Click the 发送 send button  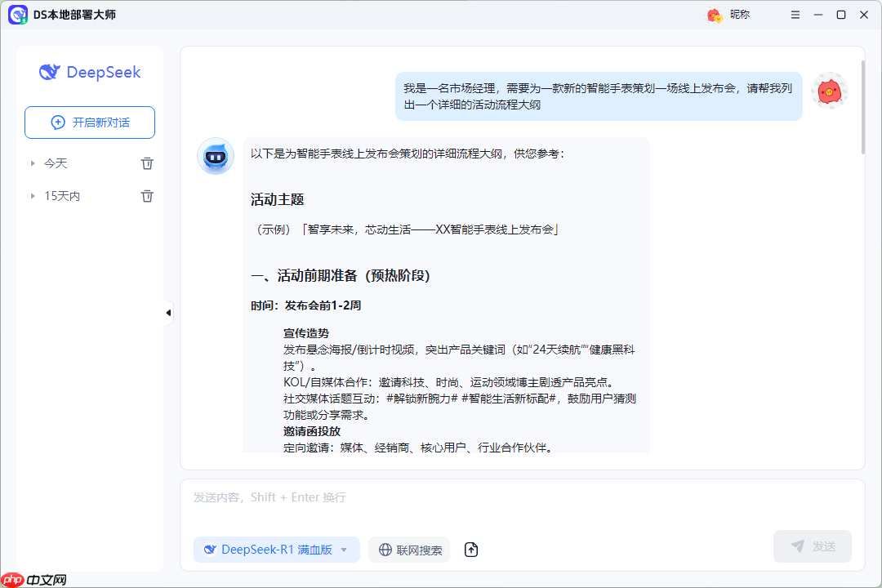[x=812, y=546]
